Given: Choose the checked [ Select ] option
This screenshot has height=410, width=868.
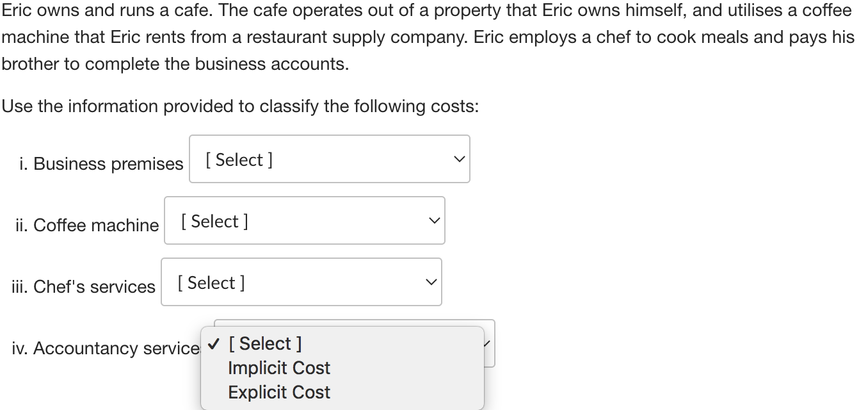Looking at the screenshot, I should click(266, 343).
